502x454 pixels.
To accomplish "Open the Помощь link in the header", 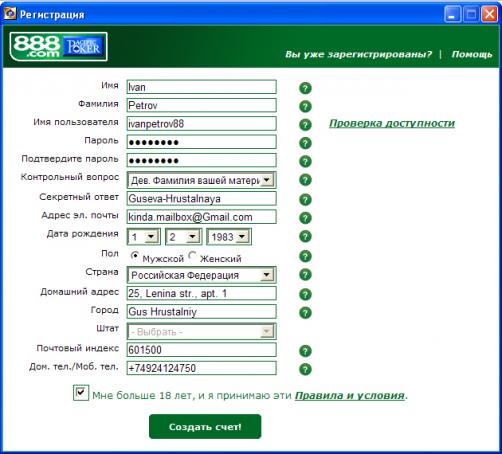I will click(472, 54).
